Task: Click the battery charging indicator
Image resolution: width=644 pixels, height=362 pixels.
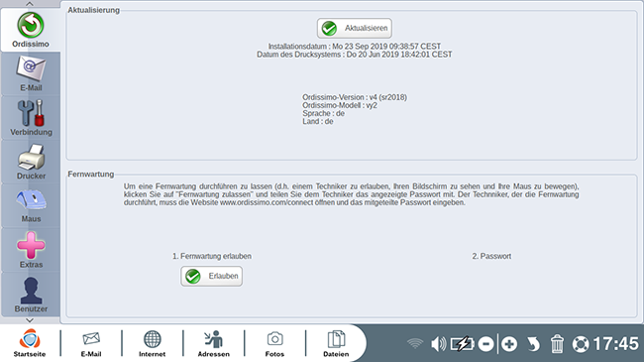Action: pyautogui.click(x=462, y=344)
